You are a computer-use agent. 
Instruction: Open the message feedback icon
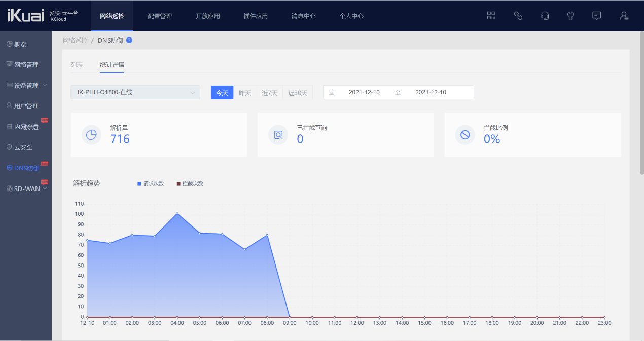pyautogui.click(x=597, y=16)
